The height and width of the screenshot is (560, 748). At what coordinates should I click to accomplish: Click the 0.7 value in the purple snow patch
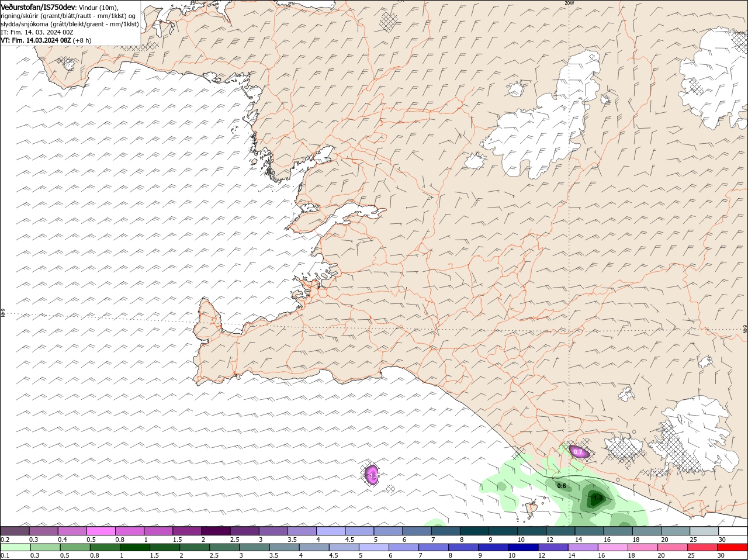[x=578, y=452]
